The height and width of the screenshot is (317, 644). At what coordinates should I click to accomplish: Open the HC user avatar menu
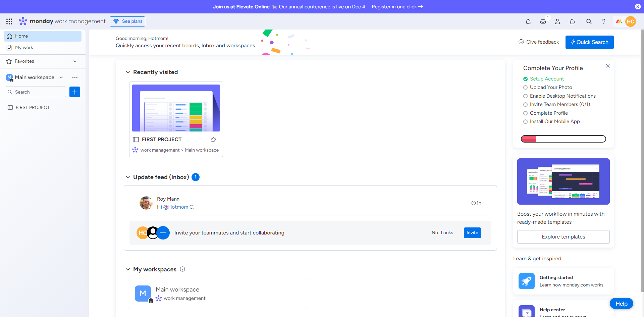click(631, 21)
